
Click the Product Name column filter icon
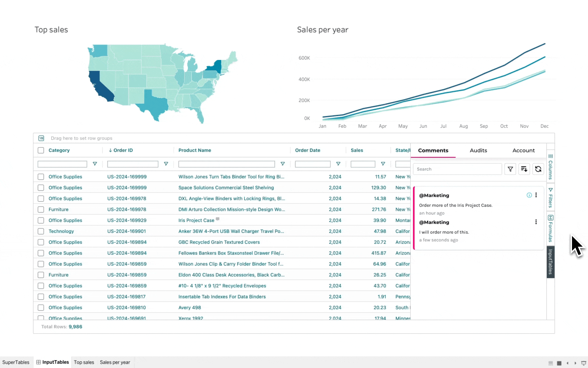[x=282, y=164]
